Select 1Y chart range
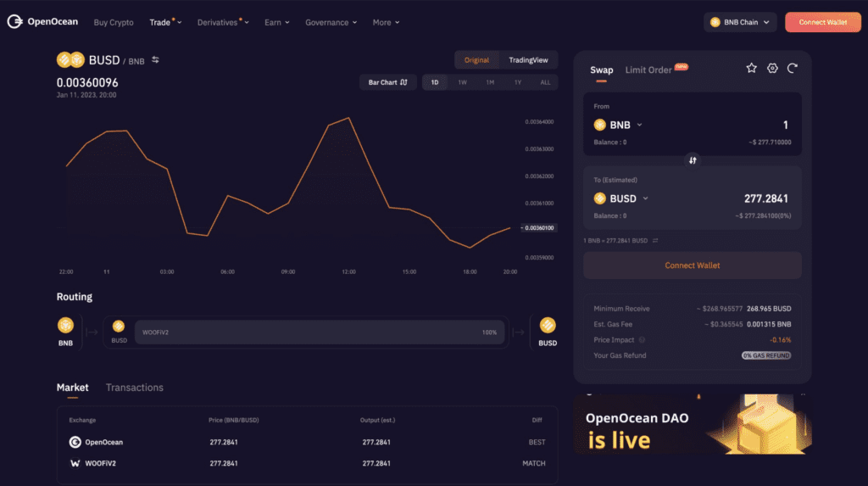868x486 pixels. point(518,82)
